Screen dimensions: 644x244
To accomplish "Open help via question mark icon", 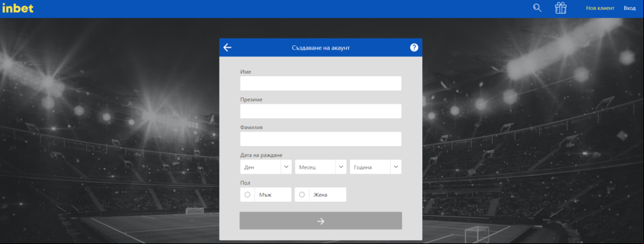I will [x=414, y=48].
